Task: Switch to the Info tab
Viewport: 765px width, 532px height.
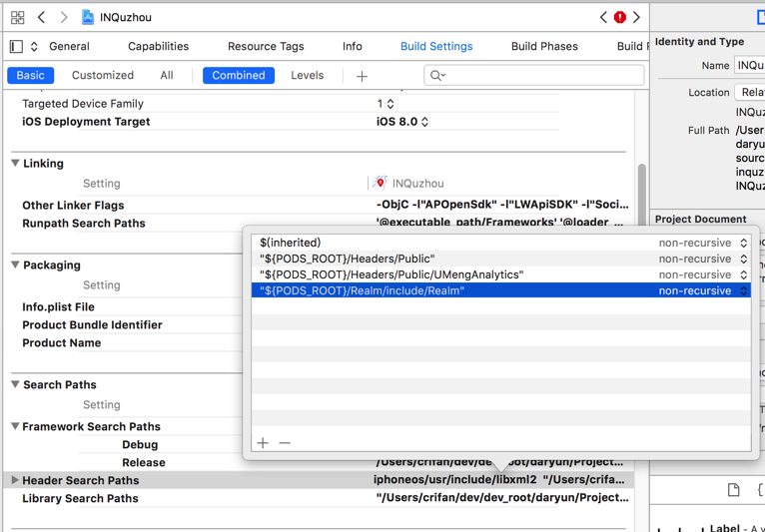Action: pyautogui.click(x=353, y=46)
